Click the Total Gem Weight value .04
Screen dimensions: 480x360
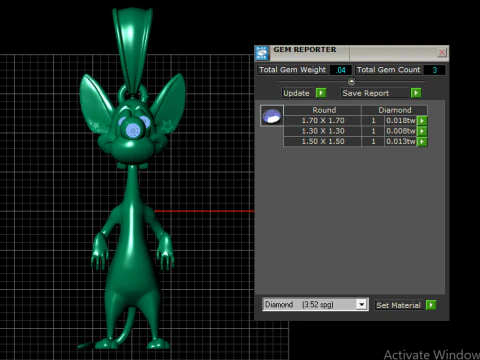click(x=340, y=70)
